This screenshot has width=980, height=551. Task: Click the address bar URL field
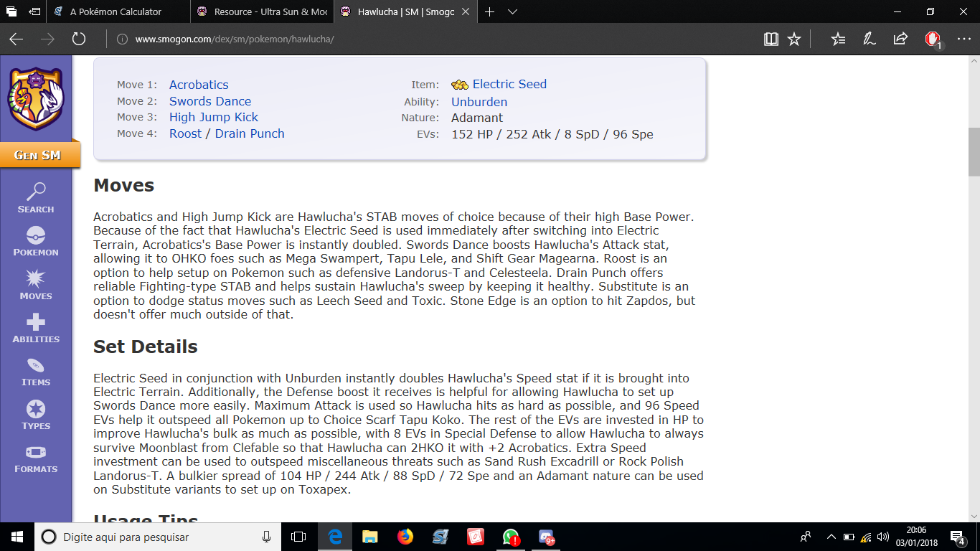(430, 39)
